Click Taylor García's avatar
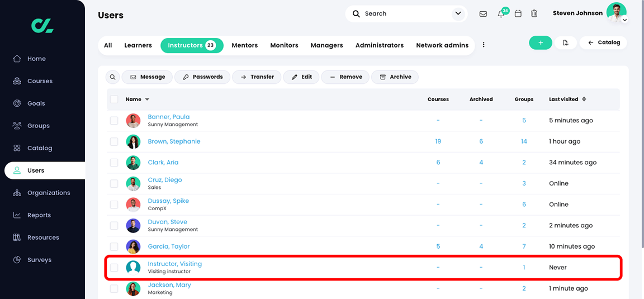Image resolution: width=644 pixels, height=299 pixels. (133, 246)
